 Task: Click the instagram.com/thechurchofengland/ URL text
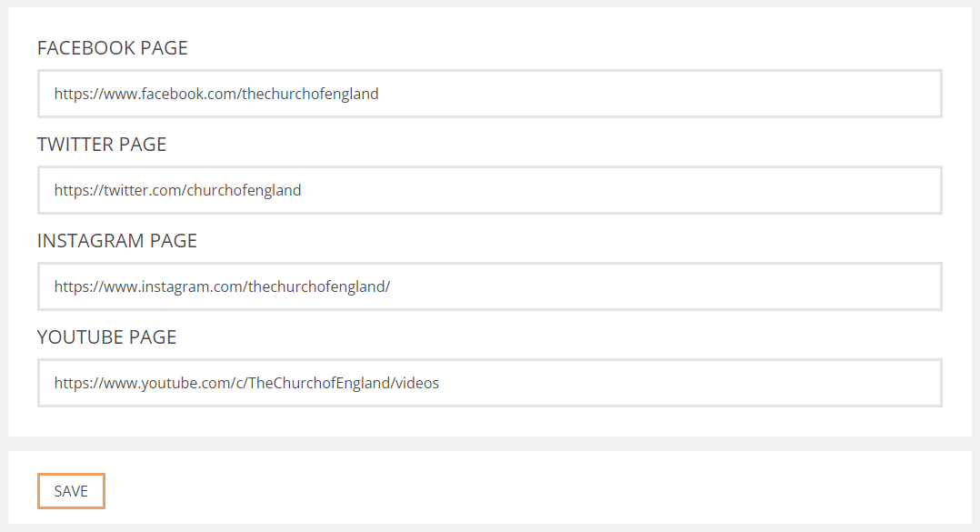[222, 286]
